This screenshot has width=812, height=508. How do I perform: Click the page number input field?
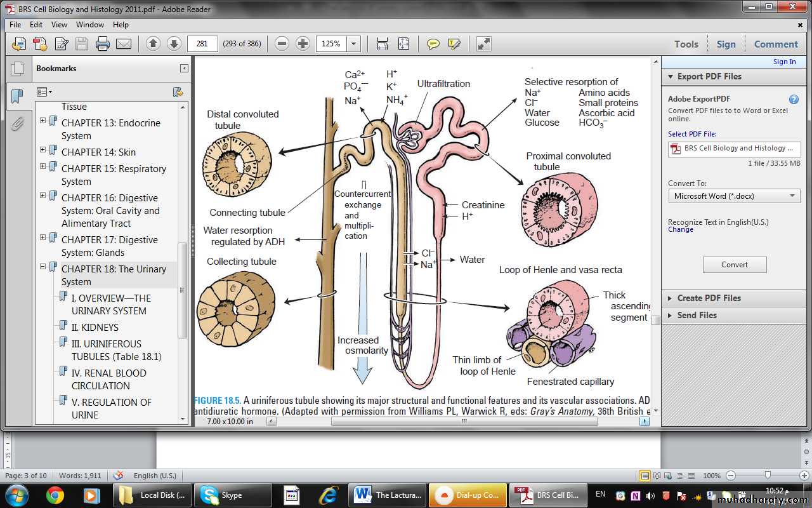(202, 44)
